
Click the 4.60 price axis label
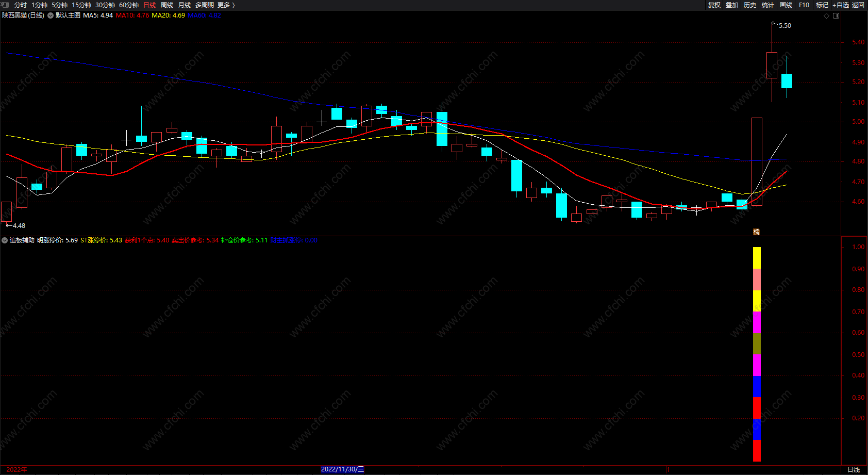[x=858, y=202]
